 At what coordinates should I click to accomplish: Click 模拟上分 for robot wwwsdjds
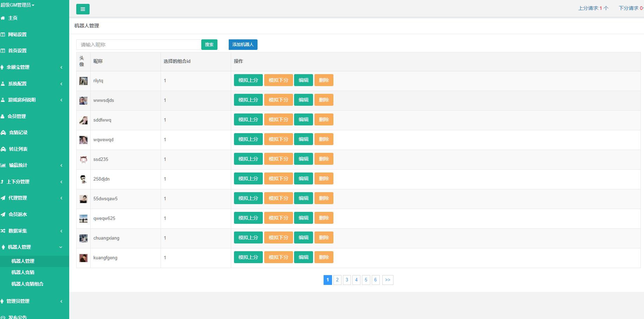click(248, 100)
